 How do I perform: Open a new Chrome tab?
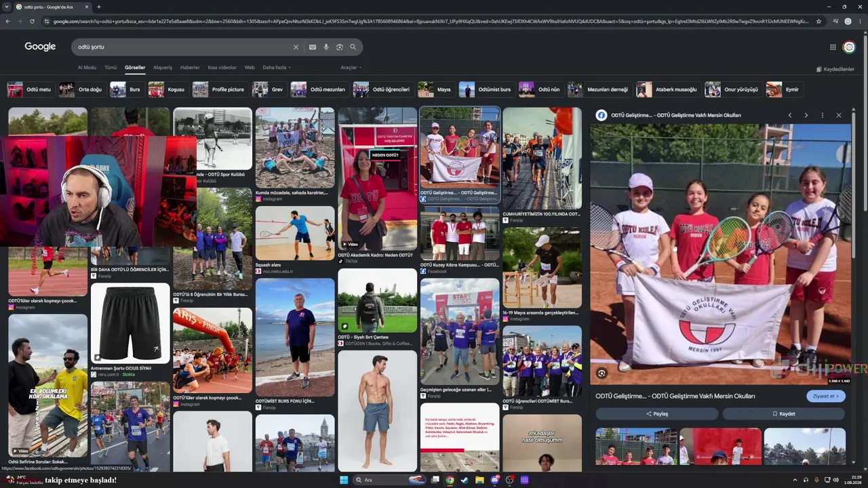click(99, 7)
